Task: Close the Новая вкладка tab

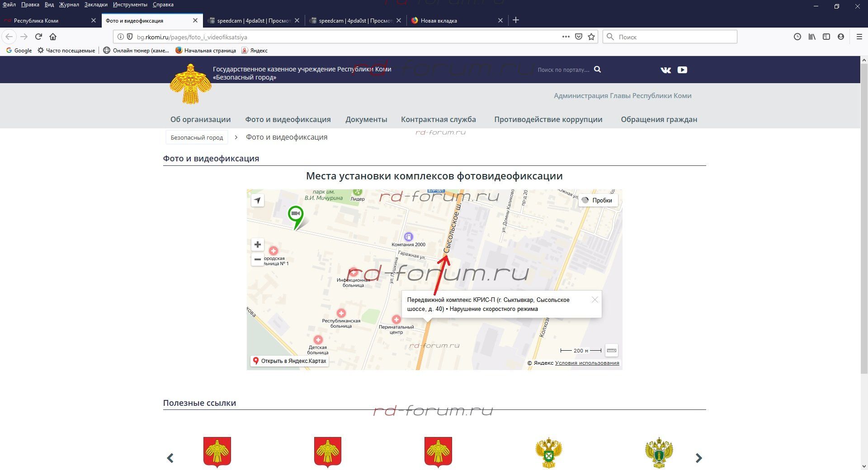Action: 500,20
